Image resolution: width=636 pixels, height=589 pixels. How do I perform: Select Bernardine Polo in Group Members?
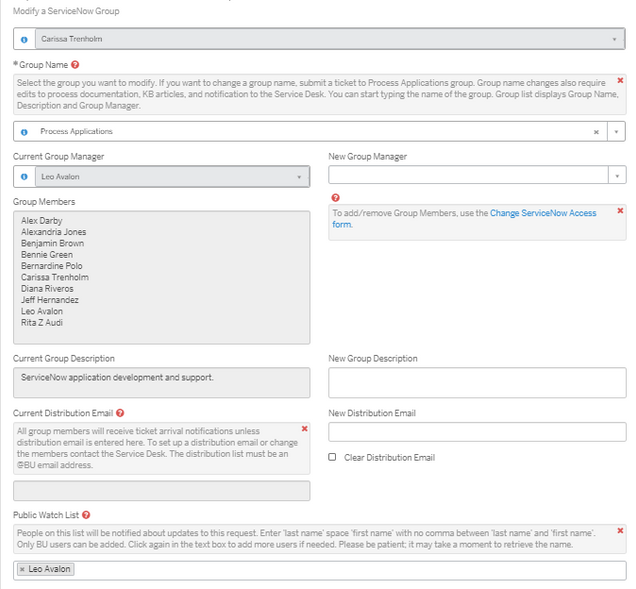coord(52,266)
